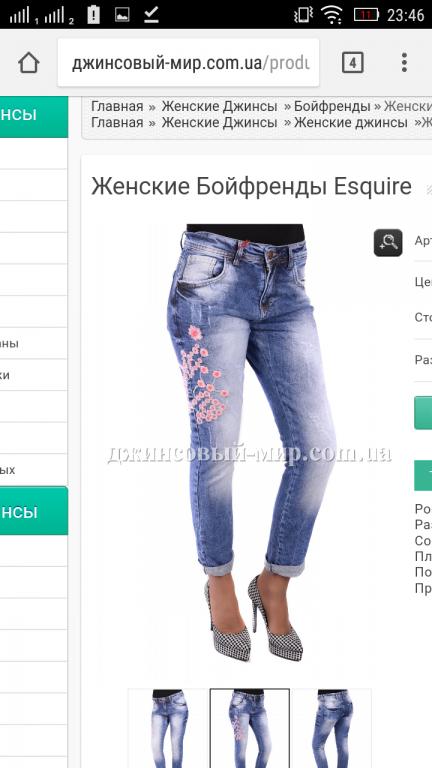The height and width of the screenshot is (768, 432).
Task: Select the embroidered side view thumbnail
Action: [250, 728]
